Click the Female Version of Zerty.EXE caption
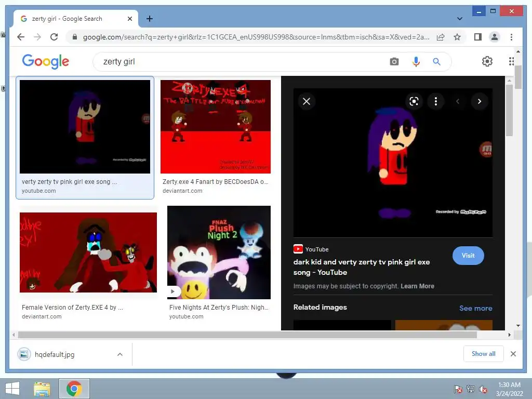This screenshot has height=399, width=532. point(72,308)
